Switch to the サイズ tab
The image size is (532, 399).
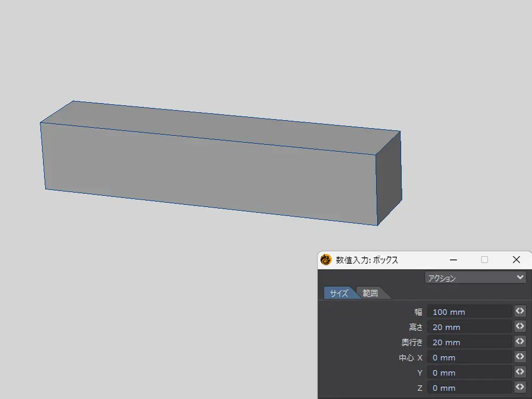pos(339,293)
